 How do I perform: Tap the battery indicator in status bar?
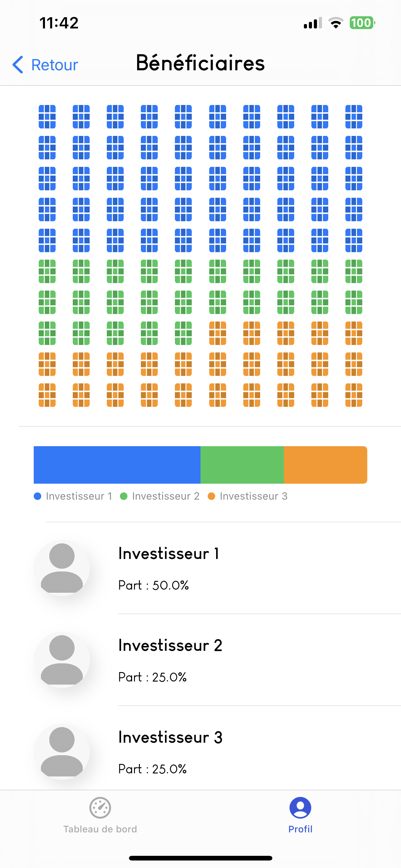pos(362,23)
